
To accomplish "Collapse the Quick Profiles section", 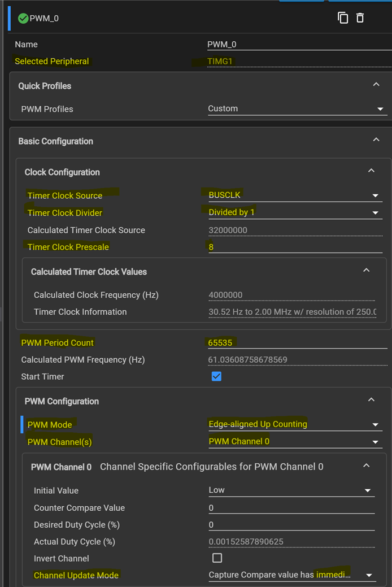I will coord(376,85).
